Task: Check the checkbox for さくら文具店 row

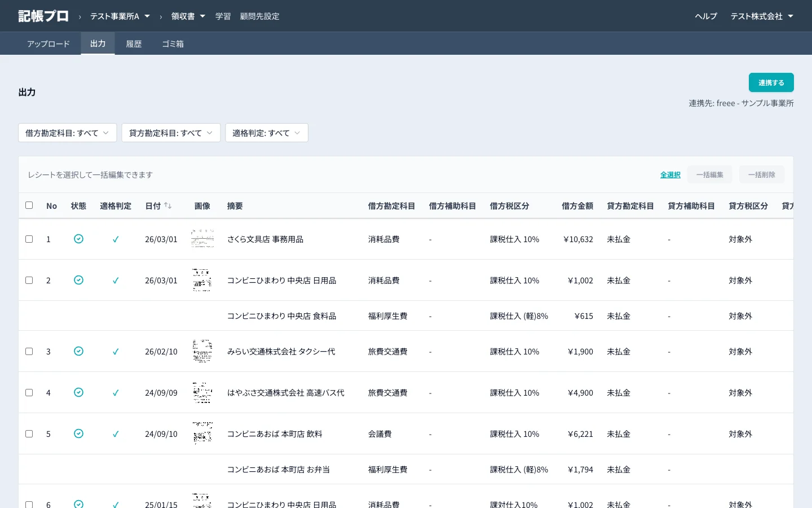Action: [x=29, y=239]
